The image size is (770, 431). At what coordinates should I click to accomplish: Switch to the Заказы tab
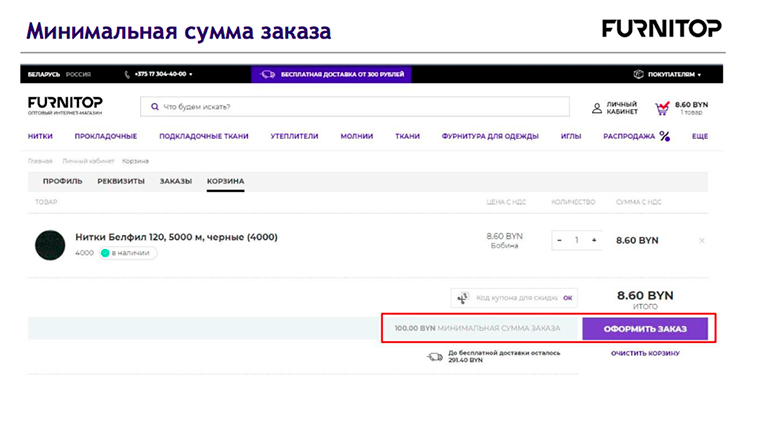tap(175, 181)
